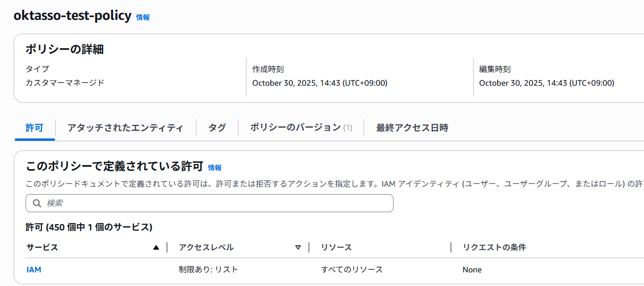
Task: Click the すべてのリソース cell in IAM row
Action: tap(352, 270)
